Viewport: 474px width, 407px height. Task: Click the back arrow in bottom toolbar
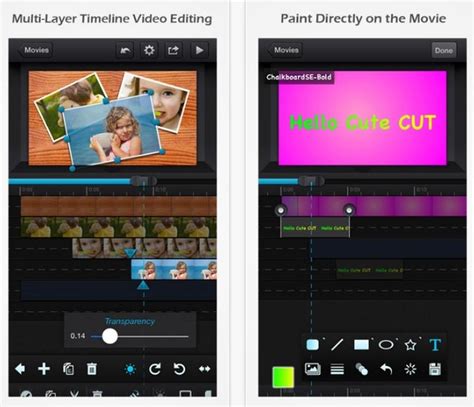pyautogui.click(x=20, y=369)
